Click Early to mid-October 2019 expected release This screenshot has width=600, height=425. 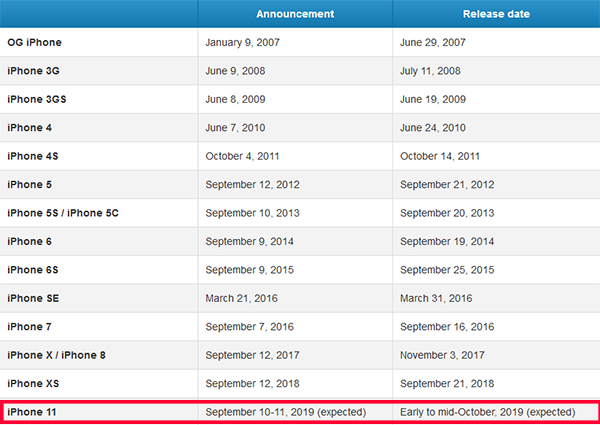click(487, 412)
